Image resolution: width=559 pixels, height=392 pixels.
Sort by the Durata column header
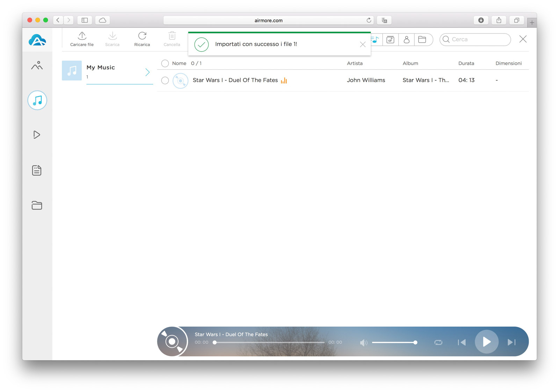[x=466, y=63]
